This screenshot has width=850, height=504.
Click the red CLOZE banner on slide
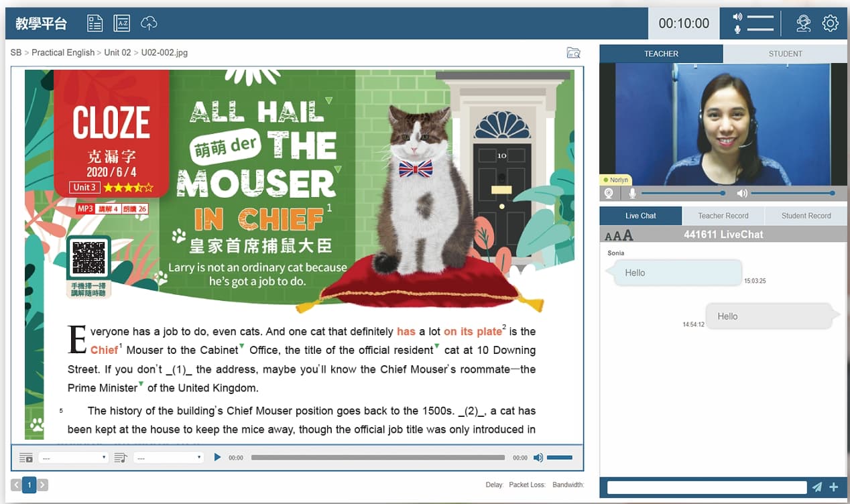pyautogui.click(x=111, y=133)
